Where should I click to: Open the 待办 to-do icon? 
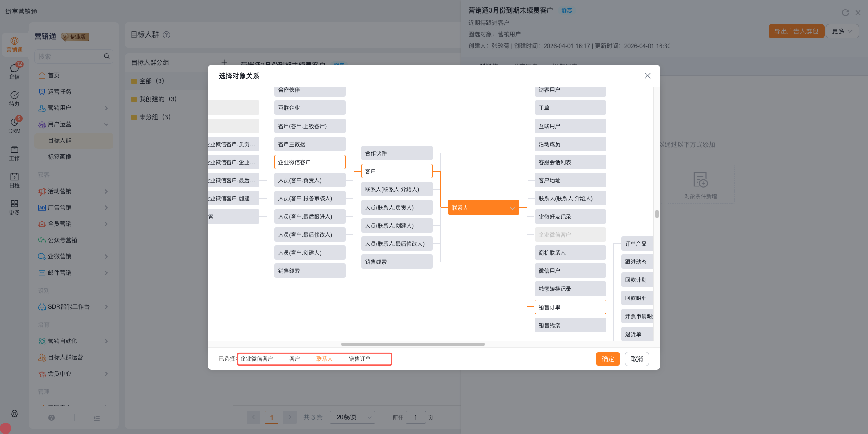pyautogui.click(x=14, y=98)
